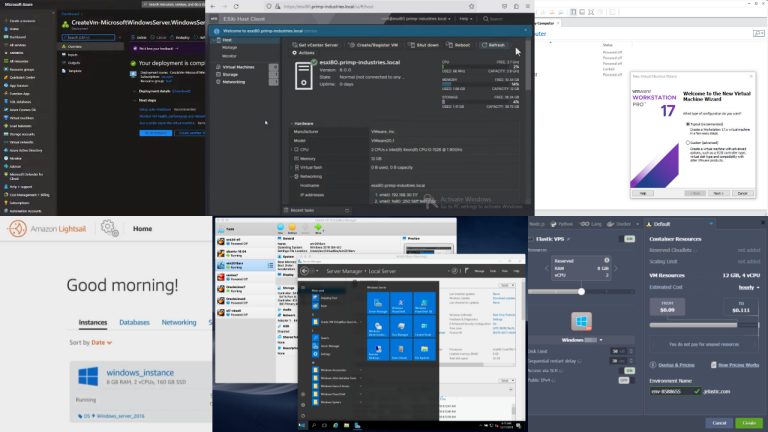Click Next in New Virtual Machine Wizard
The height and width of the screenshot is (432, 768).
click(718, 193)
